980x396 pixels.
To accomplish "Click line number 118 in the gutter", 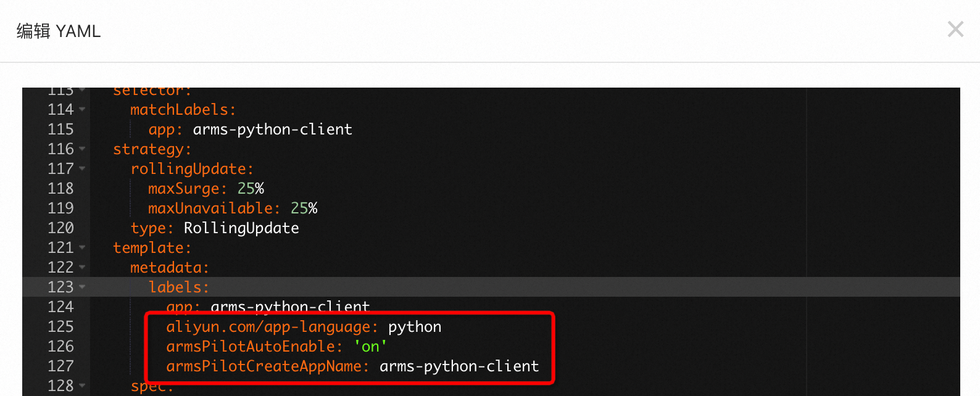I will click(x=60, y=189).
